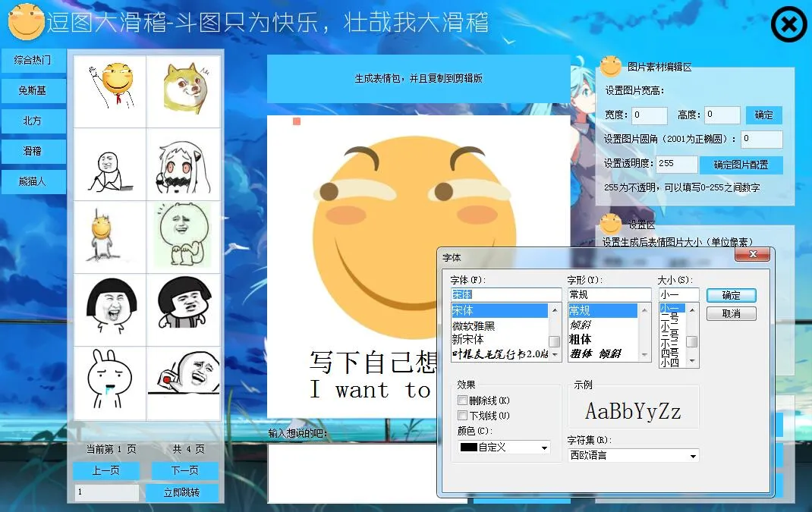The width and height of the screenshot is (812, 512).
Task: Open the 综合热门 category tab
Action: (33, 60)
